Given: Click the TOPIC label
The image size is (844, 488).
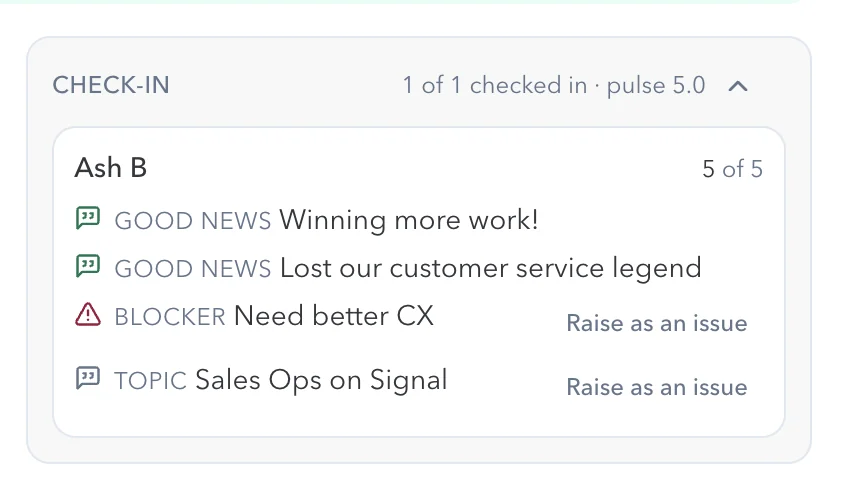Looking at the screenshot, I should (x=150, y=381).
